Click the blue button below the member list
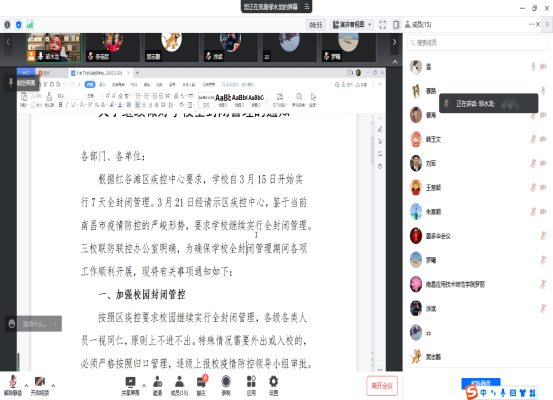Viewport: 553px width, 400px height. 481,382
